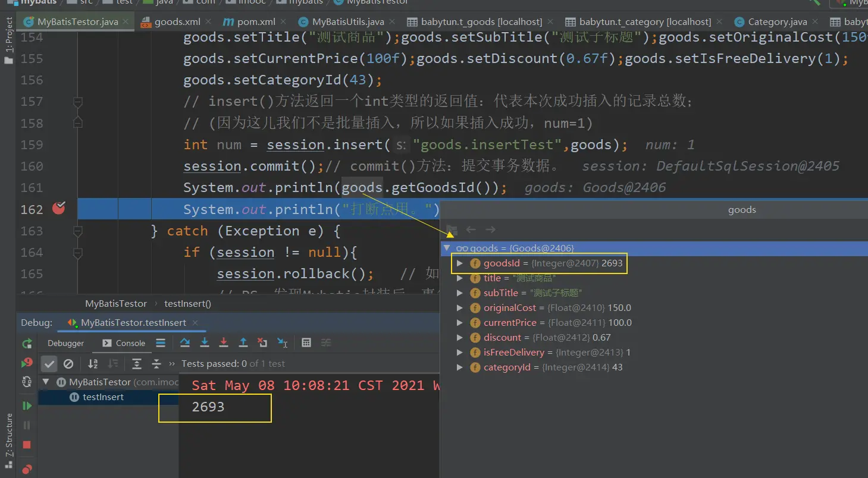This screenshot has width=868, height=478.
Task: Expand the goodsId field node
Action: coord(459,263)
